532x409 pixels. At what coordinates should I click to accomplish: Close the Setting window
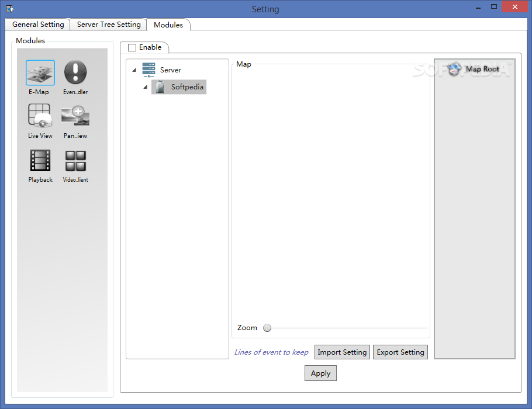coord(514,7)
